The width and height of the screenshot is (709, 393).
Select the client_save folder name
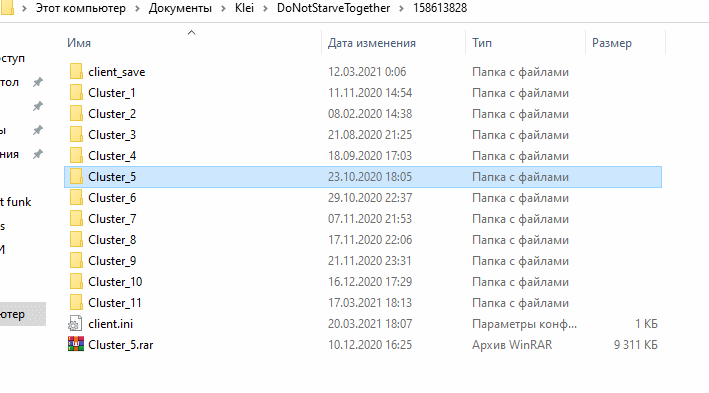[117, 72]
